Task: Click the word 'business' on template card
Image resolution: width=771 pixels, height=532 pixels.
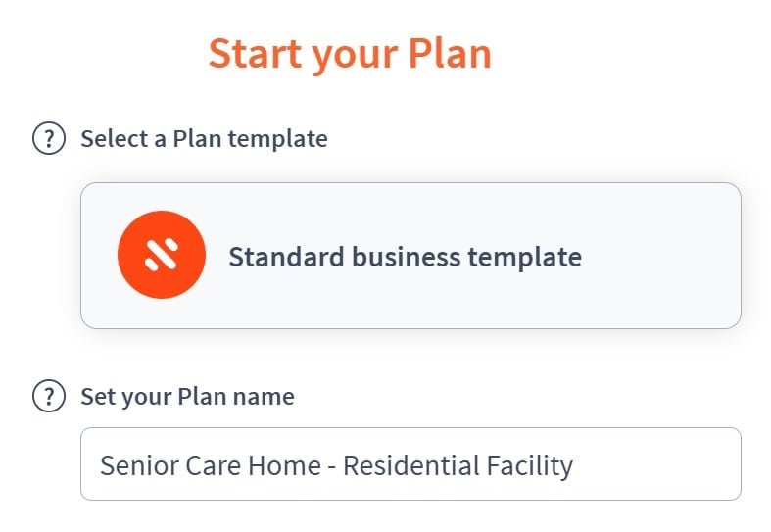Action: (406, 257)
